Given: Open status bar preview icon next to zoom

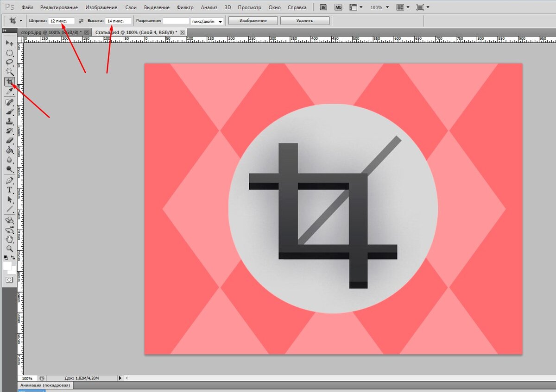Looking at the screenshot, I should [42, 378].
